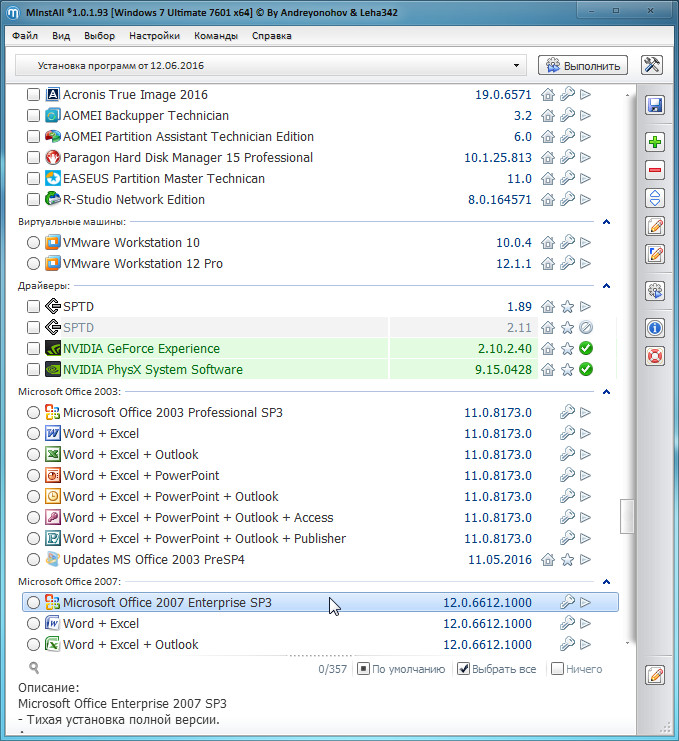Select Microsoft Office 2007 Enterprise SP3 radio

(33, 603)
